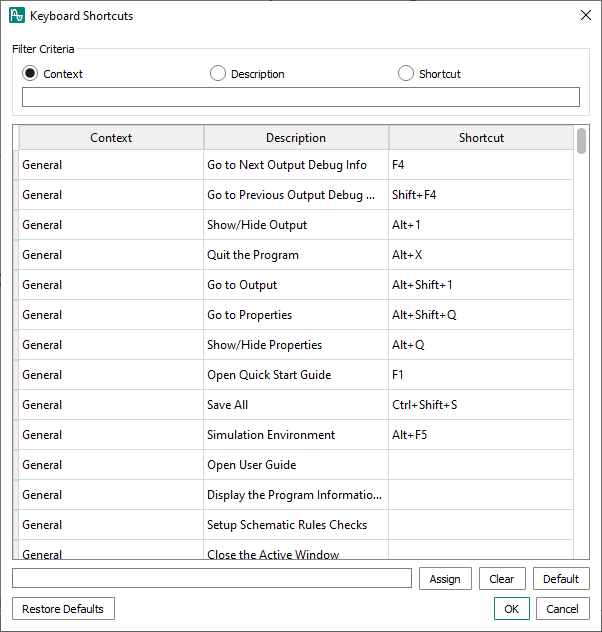Sort by the Description column header
This screenshot has width=602, height=632.
pos(296,138)
